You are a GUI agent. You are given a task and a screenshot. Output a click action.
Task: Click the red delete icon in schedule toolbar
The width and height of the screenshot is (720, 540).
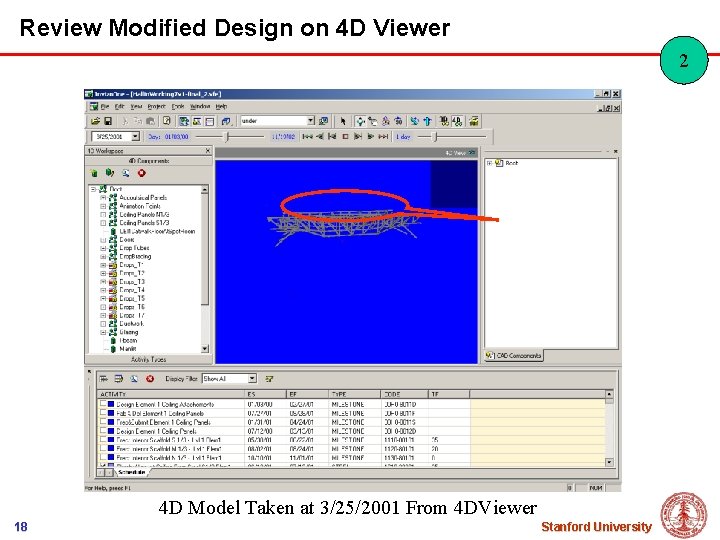[x=150, y=379]
